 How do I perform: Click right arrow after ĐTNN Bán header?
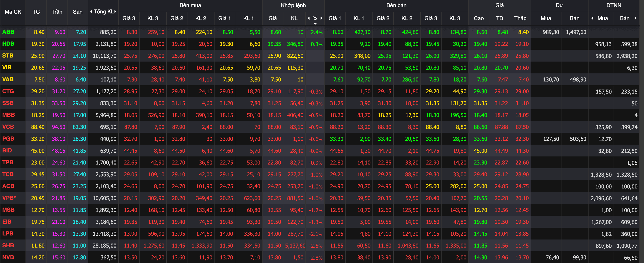(x=635, y=18)
